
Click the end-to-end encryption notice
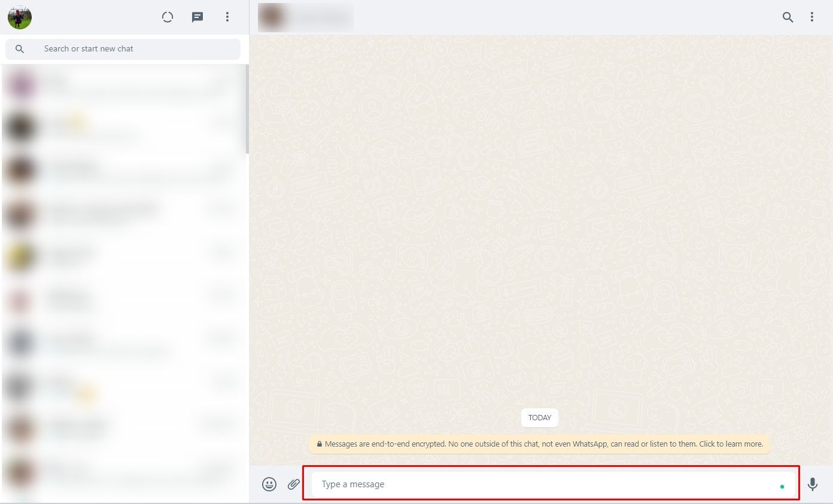pos(540,444)
